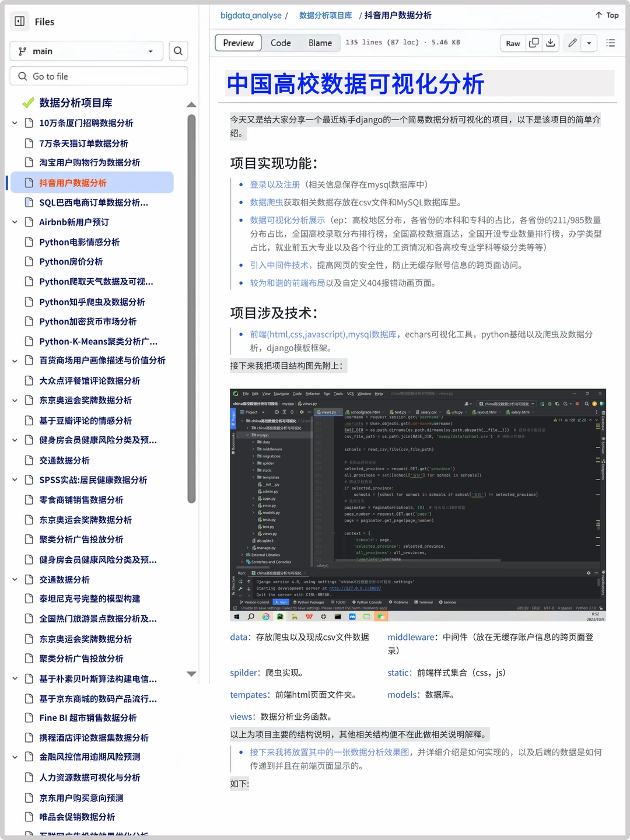Open 接下来我将放置其中的一张数据分析效果图 link
This screenshot has width=630, height=840.
330,752
